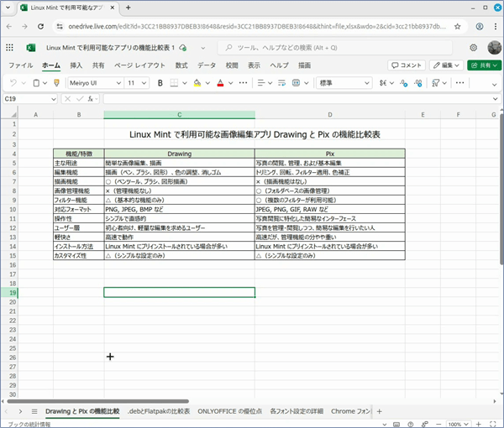Viewport: 504px width, 428px height.
Task: Expand the formula bar chevron
Action: coord(495,99)
